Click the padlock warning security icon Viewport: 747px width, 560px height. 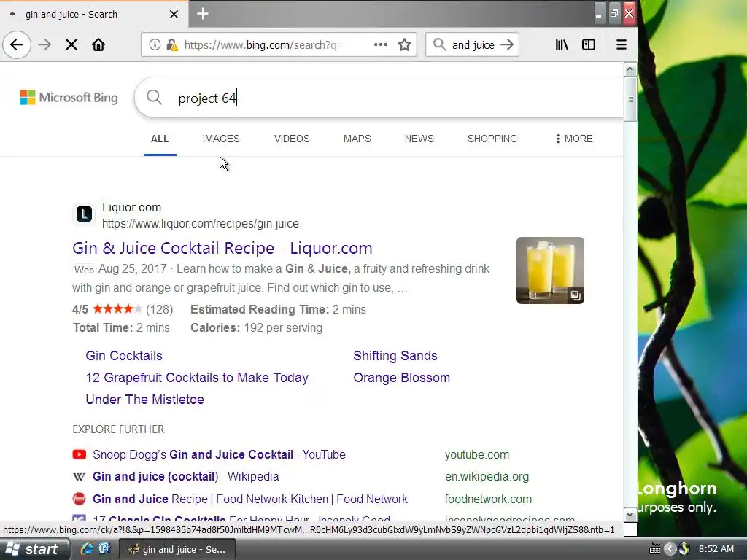click(x=172, y=44)
